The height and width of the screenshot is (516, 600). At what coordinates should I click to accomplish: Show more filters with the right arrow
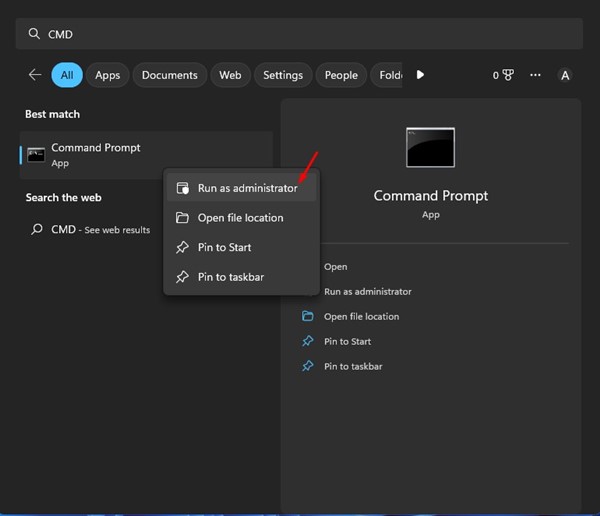pos(420,75)
